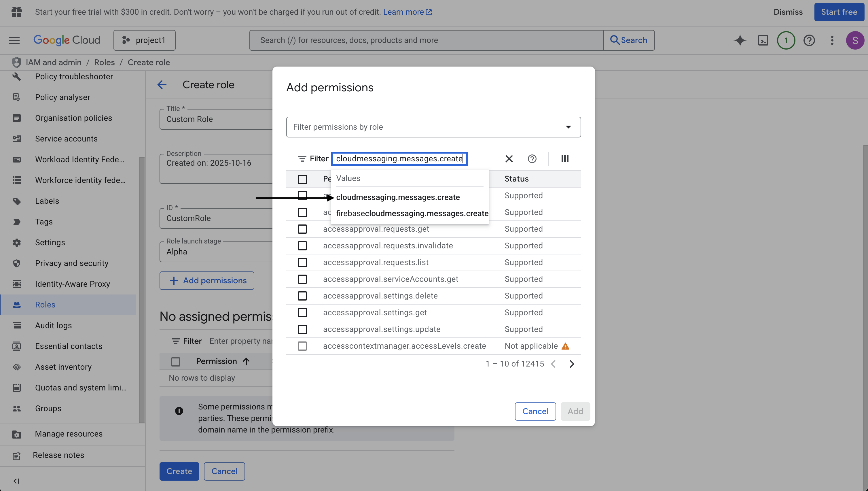Go to next page of permissions results
868x491 pixels.
tap(571, 364)
